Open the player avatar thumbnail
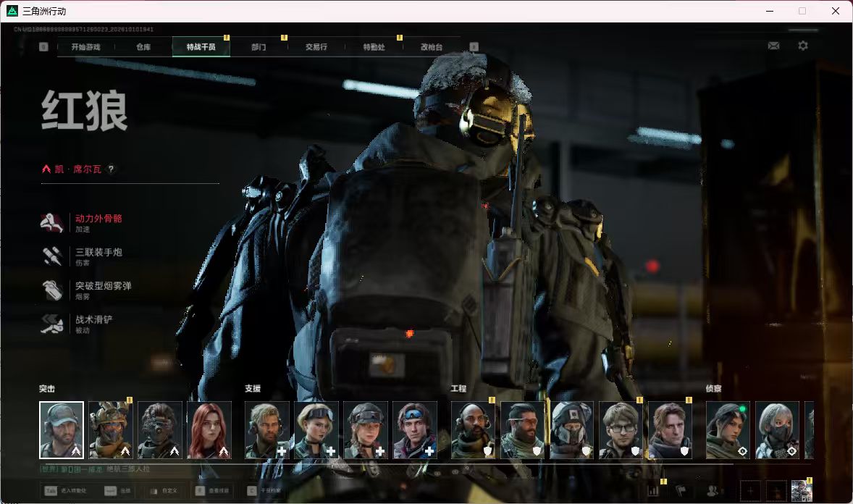This screenshot has height=504, width=853. click(802, 491)
